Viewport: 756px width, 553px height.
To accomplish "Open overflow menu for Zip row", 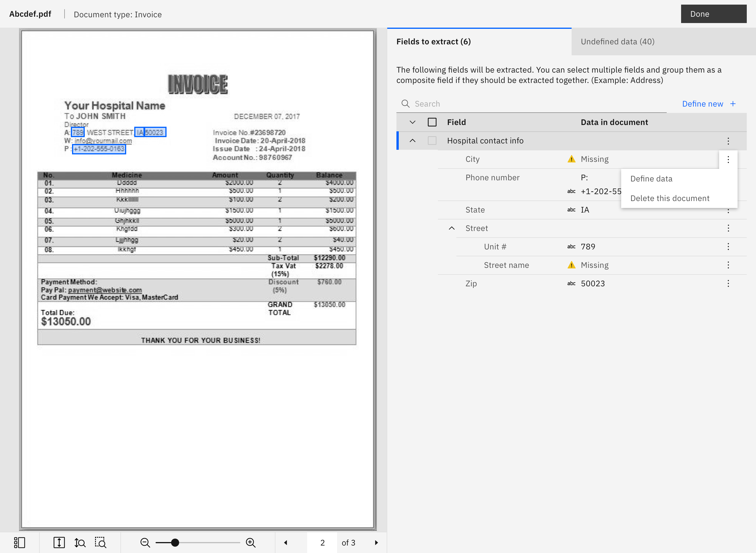I will point(728,283).
